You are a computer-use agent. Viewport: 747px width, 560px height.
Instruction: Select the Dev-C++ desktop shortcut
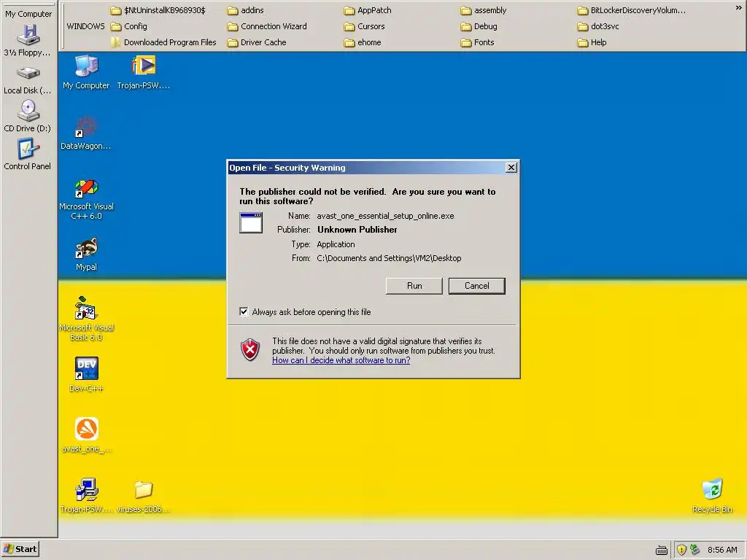(x=86, y=375)
